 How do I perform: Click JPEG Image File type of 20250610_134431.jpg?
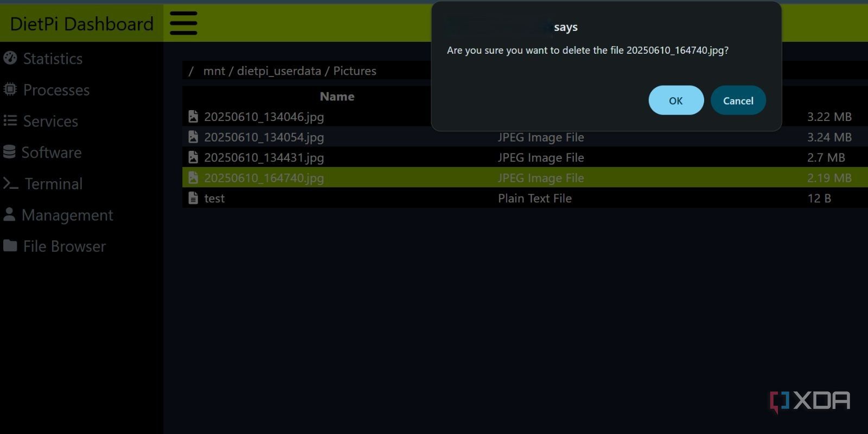541,158
